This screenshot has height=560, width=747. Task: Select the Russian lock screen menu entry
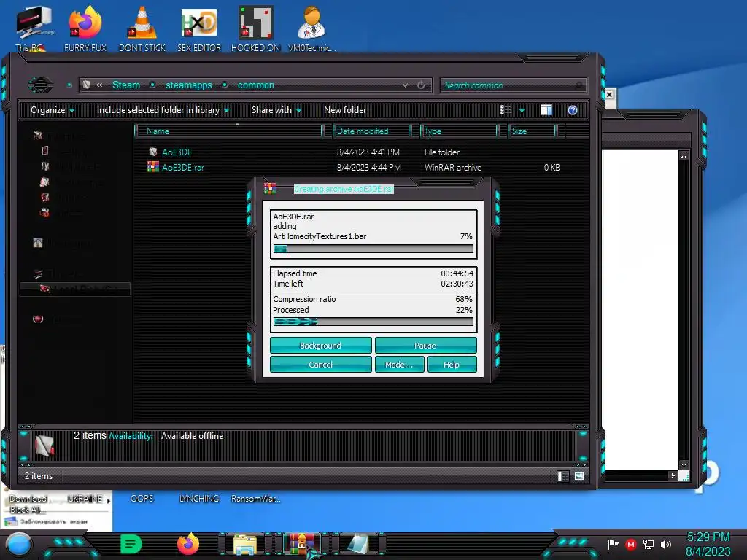click(x=53, y=522)
